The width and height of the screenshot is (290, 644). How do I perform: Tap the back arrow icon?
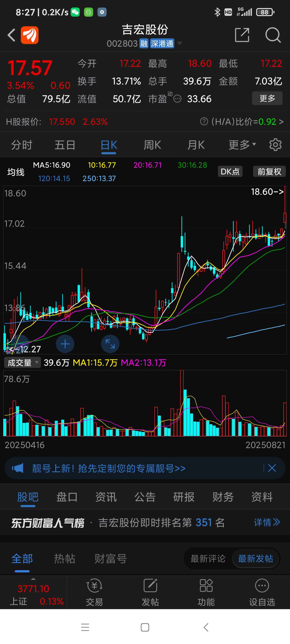pos(11,35)
